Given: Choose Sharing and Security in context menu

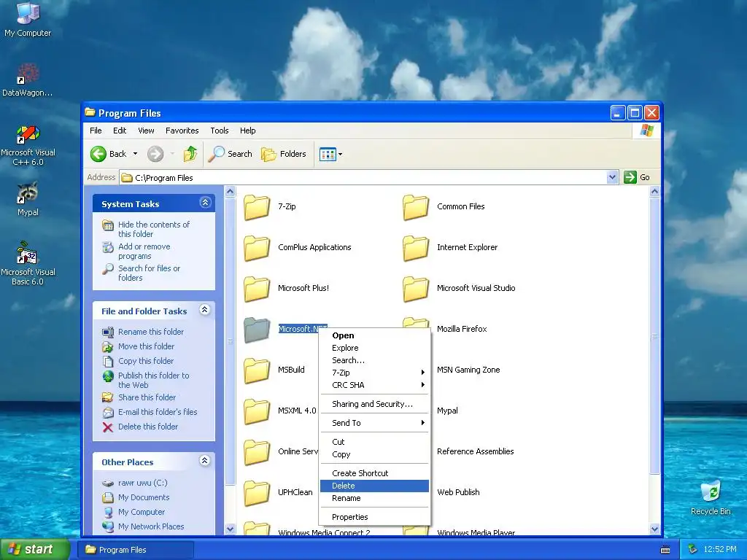Looking at the screenshot, I should pyautogui.click(x=374, y=404).
